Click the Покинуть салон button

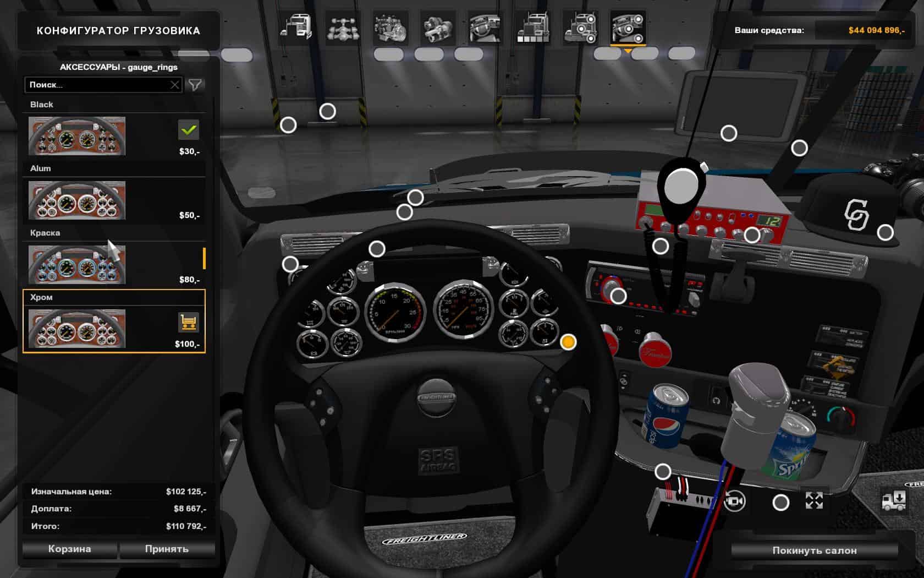tap(814, 550)
